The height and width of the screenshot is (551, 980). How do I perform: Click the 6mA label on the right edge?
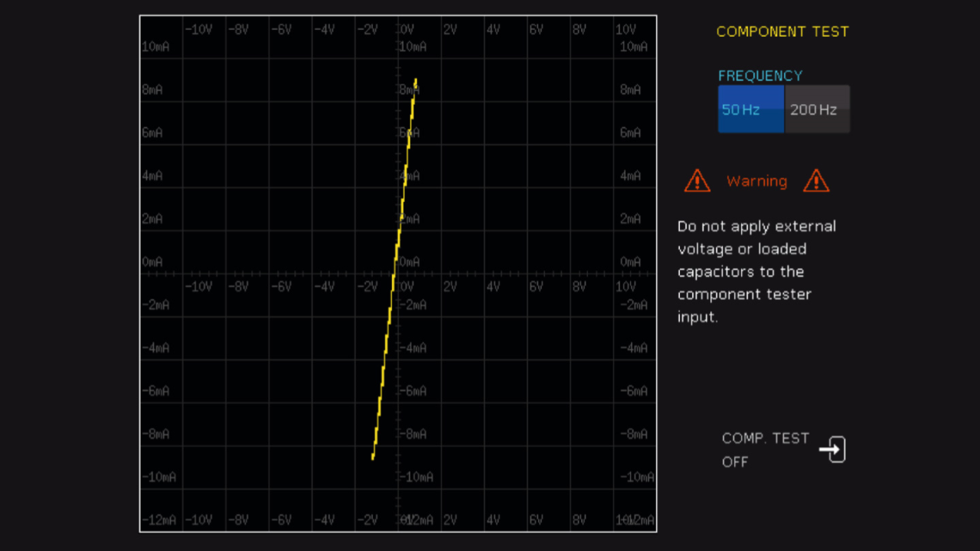(x=630, y=133)
